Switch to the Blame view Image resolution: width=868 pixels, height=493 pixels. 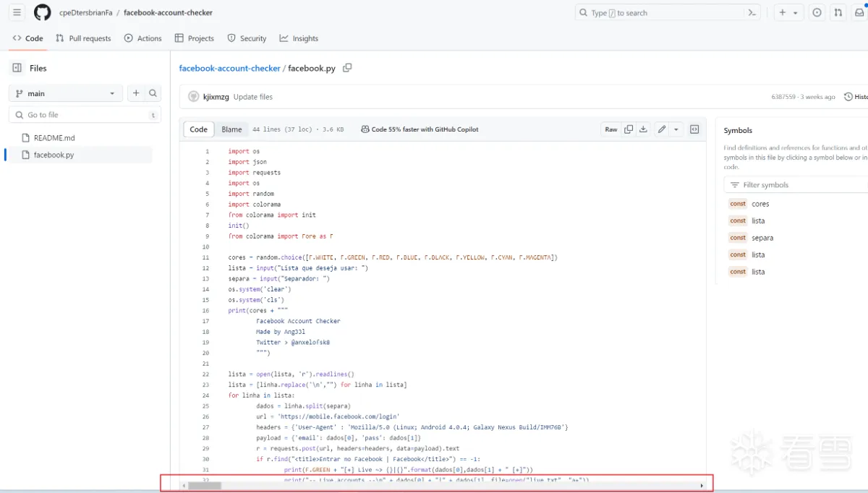(231, 129)
